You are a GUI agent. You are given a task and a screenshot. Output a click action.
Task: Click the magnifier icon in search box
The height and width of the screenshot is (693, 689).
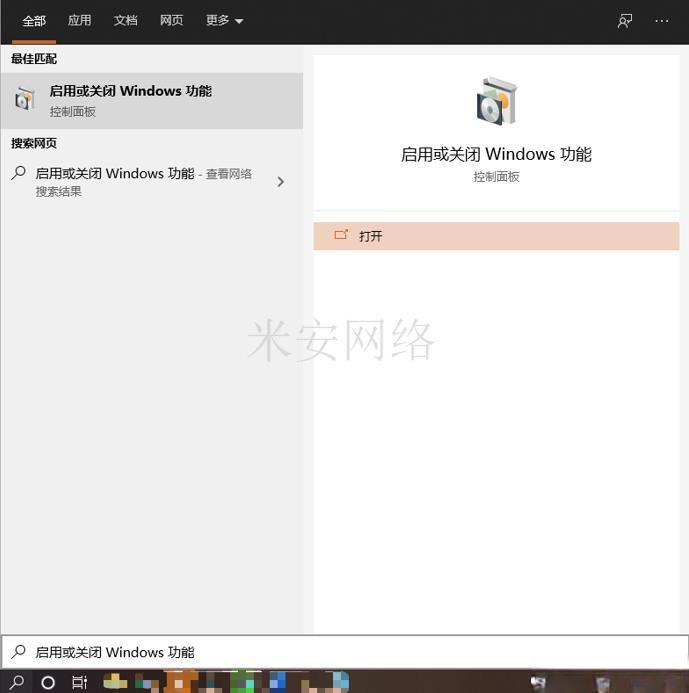point(19,651)
